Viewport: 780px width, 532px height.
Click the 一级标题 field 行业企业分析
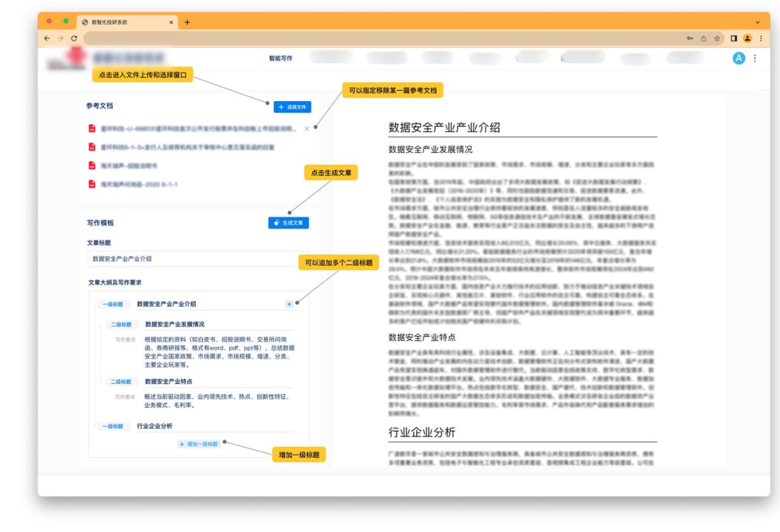(215, 426)
